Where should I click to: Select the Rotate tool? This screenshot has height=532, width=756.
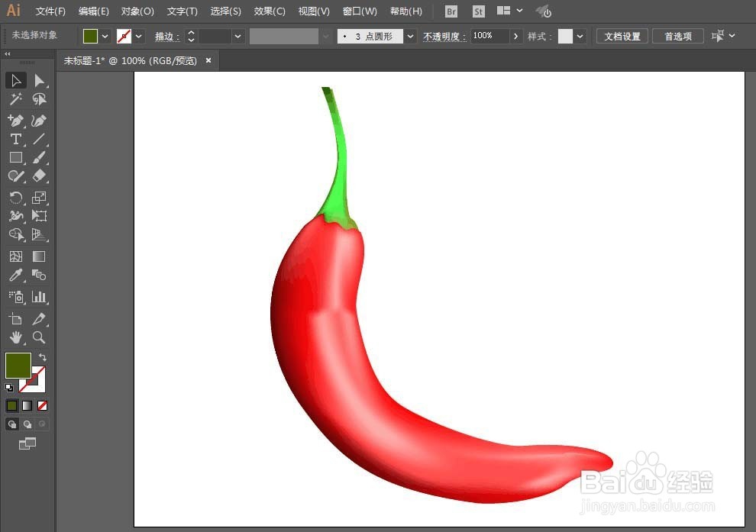coord(15,198)
